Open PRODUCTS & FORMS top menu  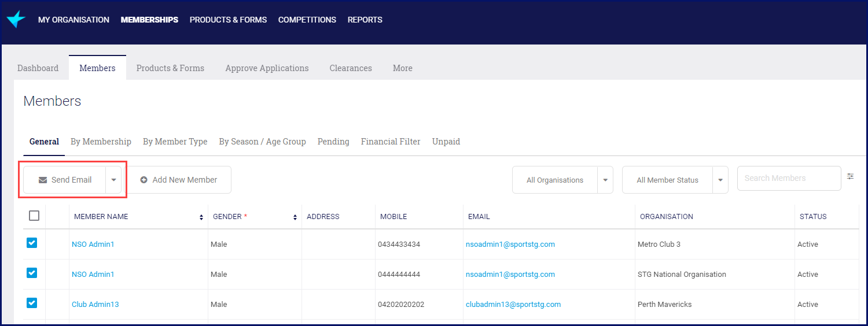click(228, 20)
